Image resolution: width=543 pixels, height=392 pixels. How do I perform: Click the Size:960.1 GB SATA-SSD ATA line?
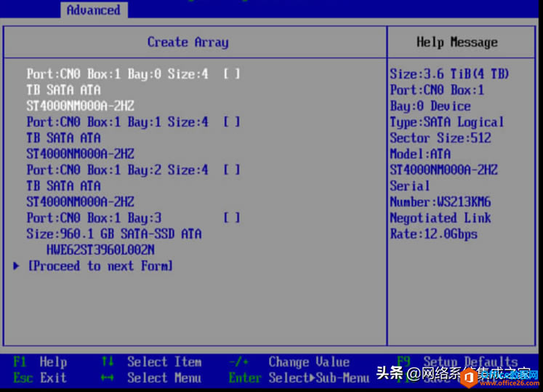point(114,234)
